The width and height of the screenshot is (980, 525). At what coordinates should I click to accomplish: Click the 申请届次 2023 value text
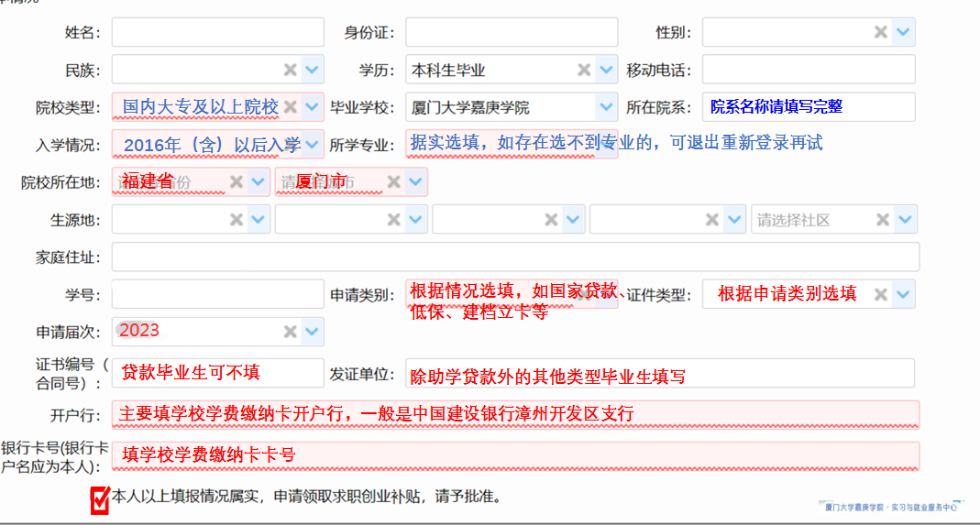pyautogui.click(x=138, y=331)
